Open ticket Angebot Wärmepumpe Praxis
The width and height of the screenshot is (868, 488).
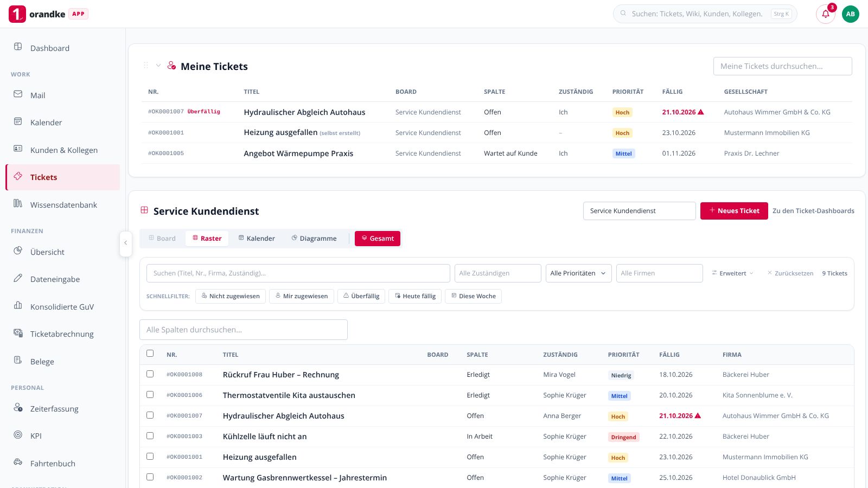tap(298, 153)
